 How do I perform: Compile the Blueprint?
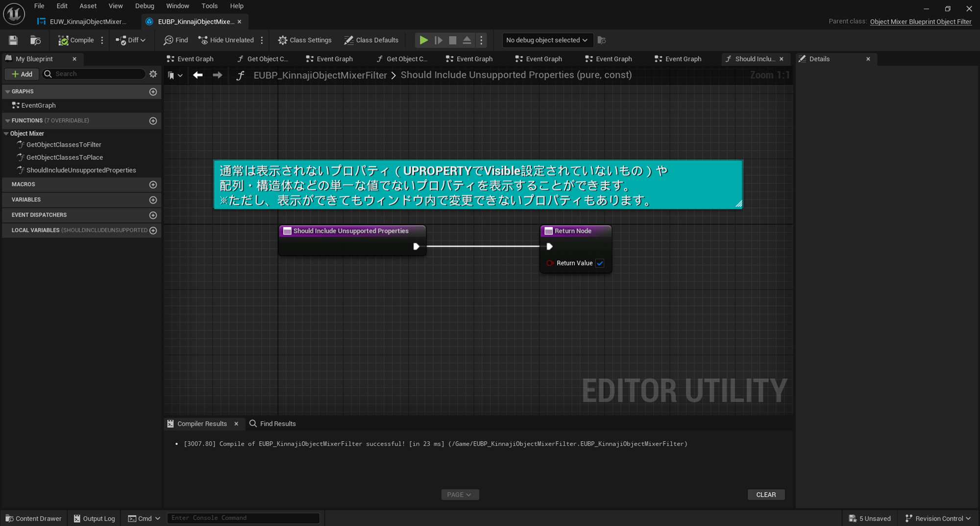pyautogui.click(x=76, y=40)
